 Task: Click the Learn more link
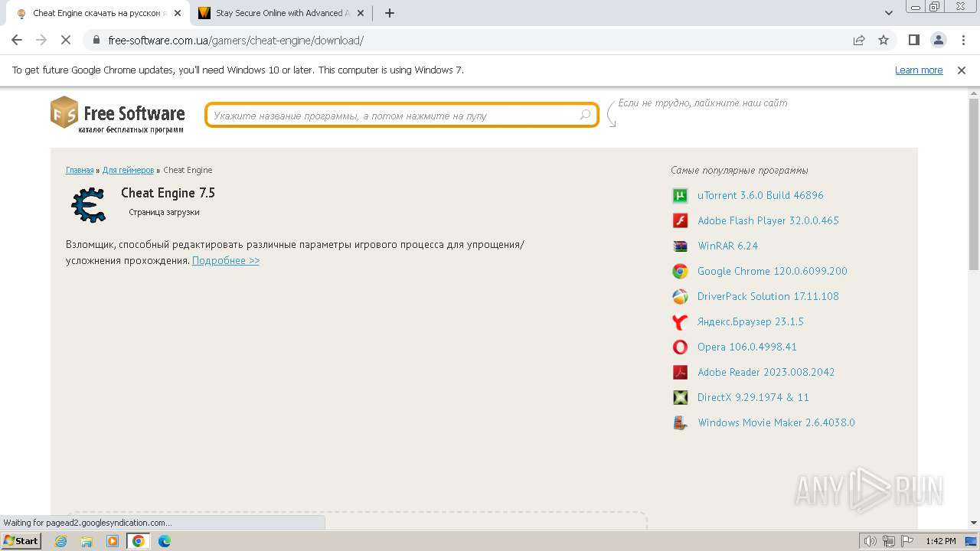[919, 70]
